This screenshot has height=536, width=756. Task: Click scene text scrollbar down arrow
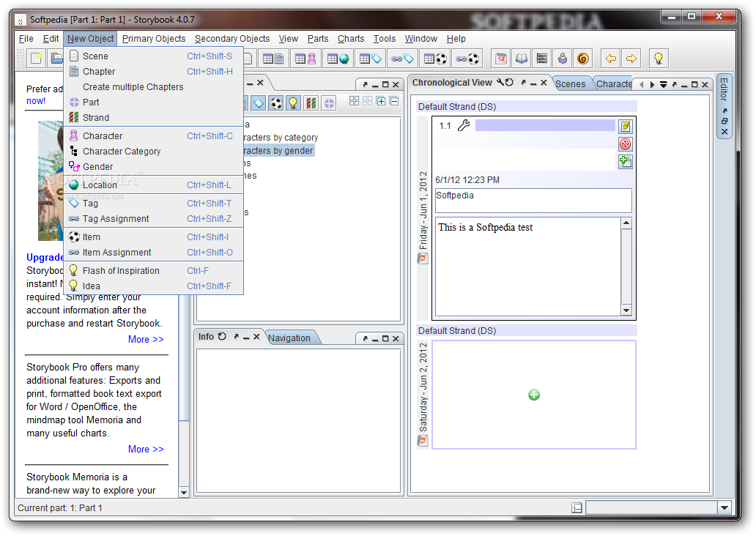[x=626, y=310]
